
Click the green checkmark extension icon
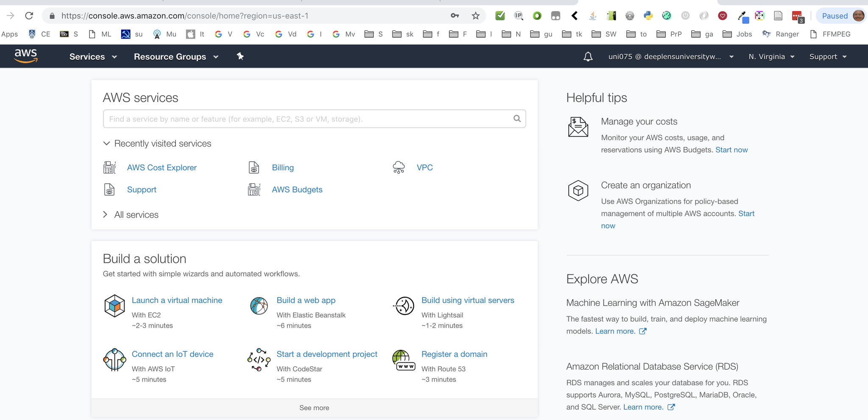500,16
